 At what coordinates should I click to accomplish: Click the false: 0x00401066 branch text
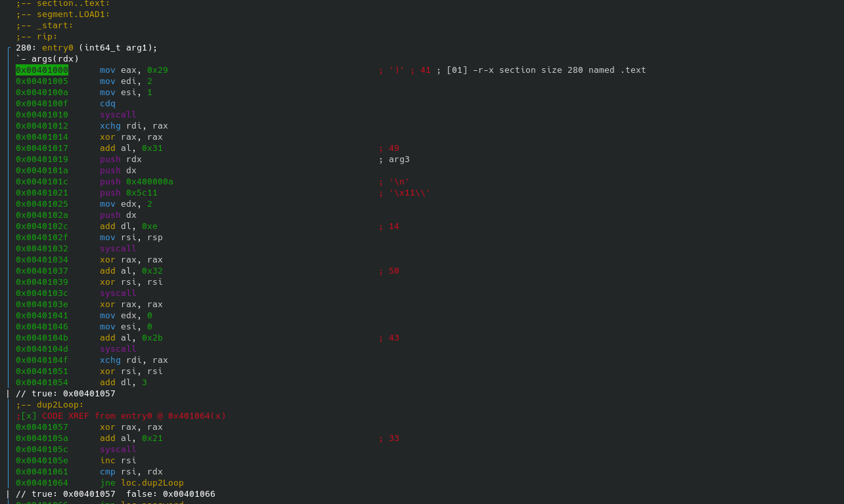[171, 493]
